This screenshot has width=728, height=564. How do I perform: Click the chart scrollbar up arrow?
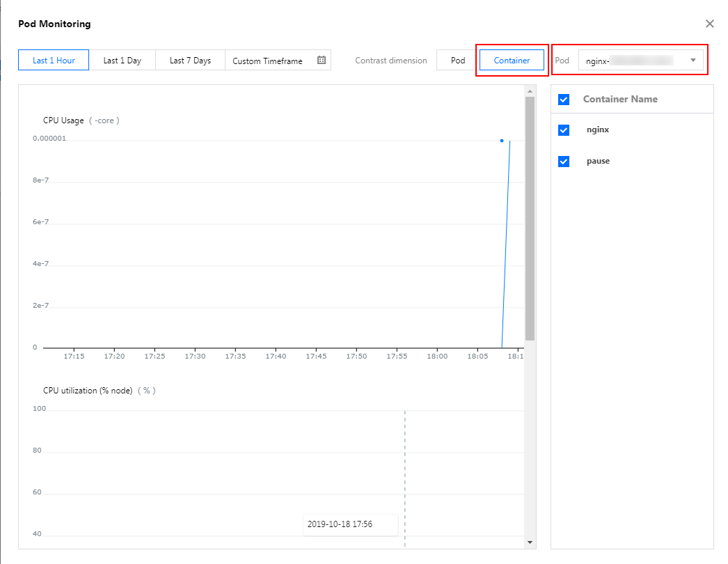pos(530,91)
